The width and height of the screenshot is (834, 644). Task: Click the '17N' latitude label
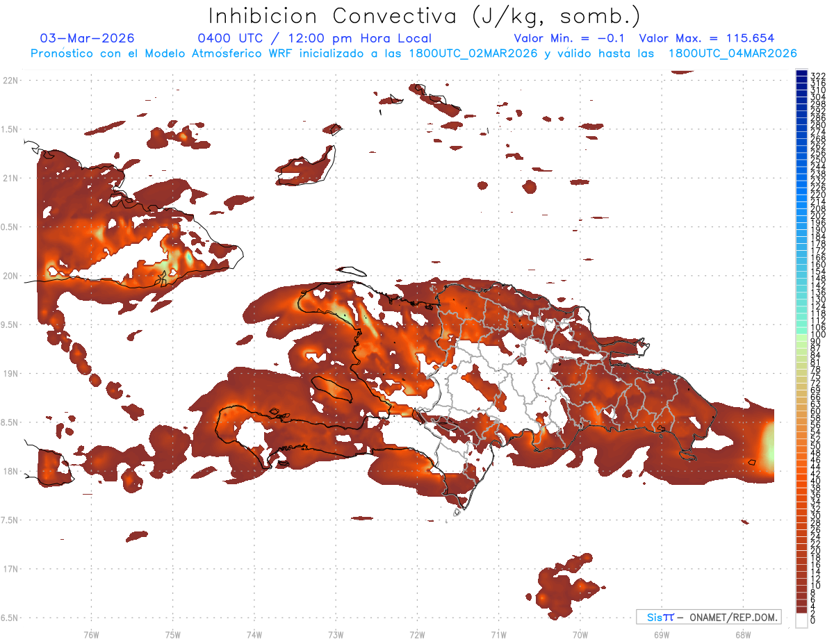coord(10,569)
